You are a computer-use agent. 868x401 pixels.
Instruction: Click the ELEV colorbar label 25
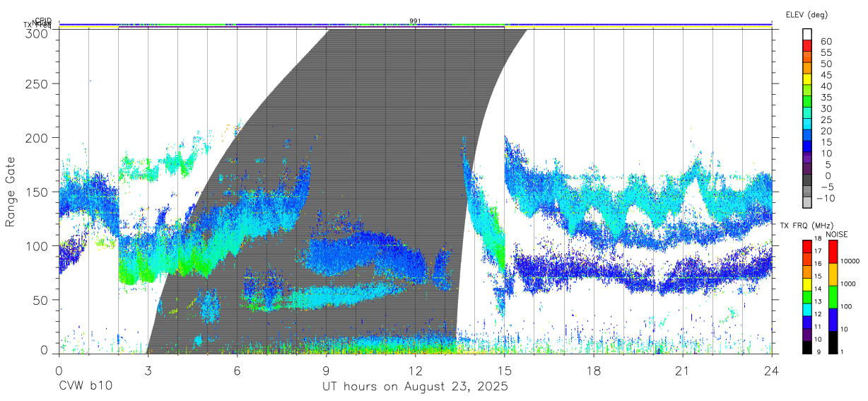[826, 120]
